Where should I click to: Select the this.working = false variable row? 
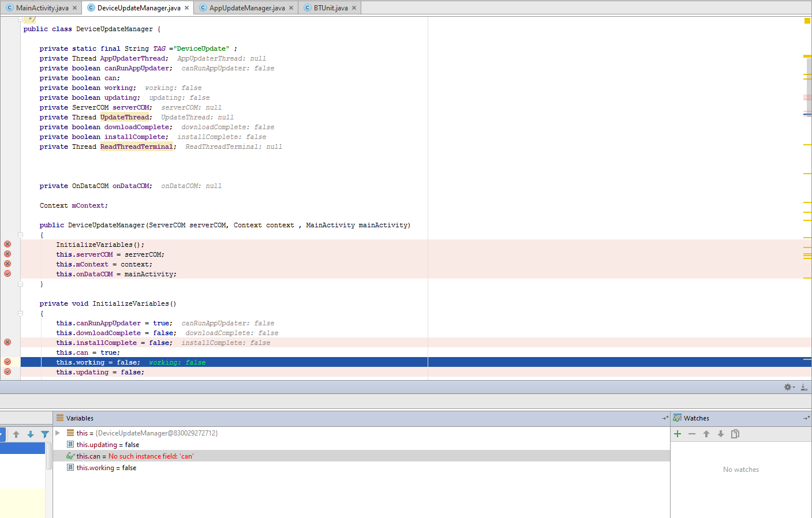pos(361,467)
